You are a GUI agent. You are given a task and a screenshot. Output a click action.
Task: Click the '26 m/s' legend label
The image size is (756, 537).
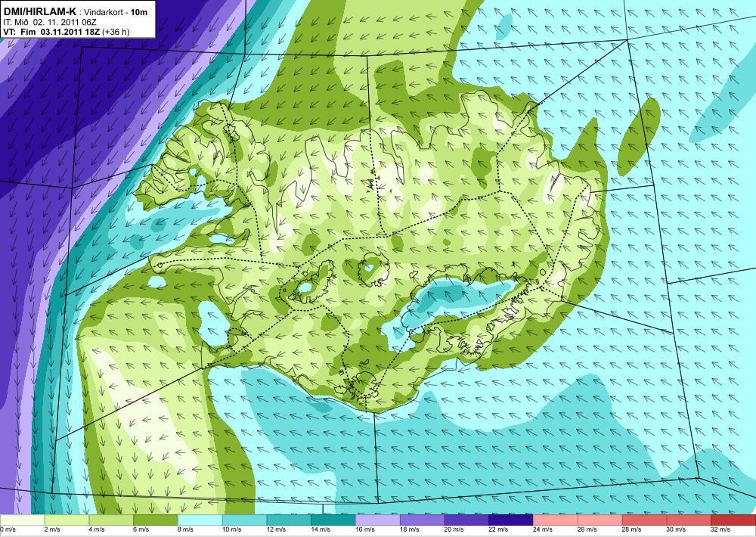tap(587, 529)
